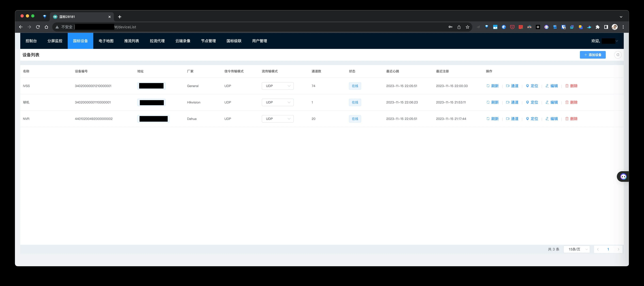
Task: Click the 在线 status tag for 球机
Action: pyautogui.click(x=355, y=102)
